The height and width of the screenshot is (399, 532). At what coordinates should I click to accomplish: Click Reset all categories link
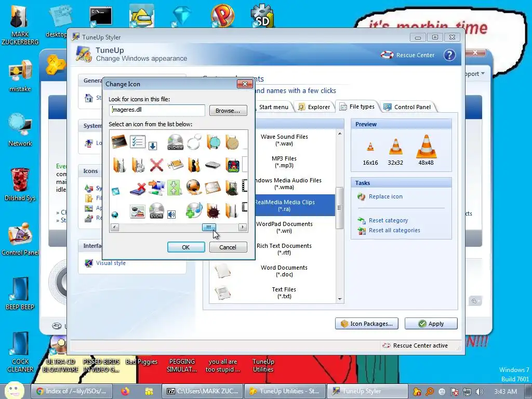pos(394,230)
